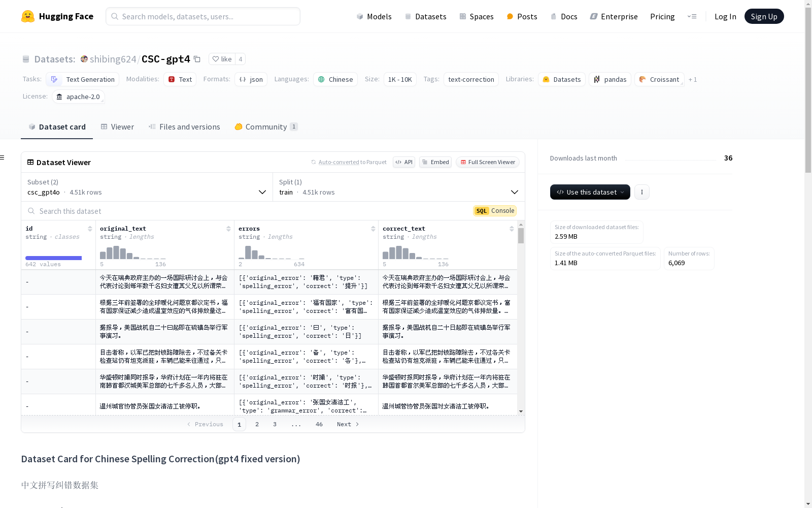Click the Hugging Face logo icon

pyautogui.click(x=28, y=16)
